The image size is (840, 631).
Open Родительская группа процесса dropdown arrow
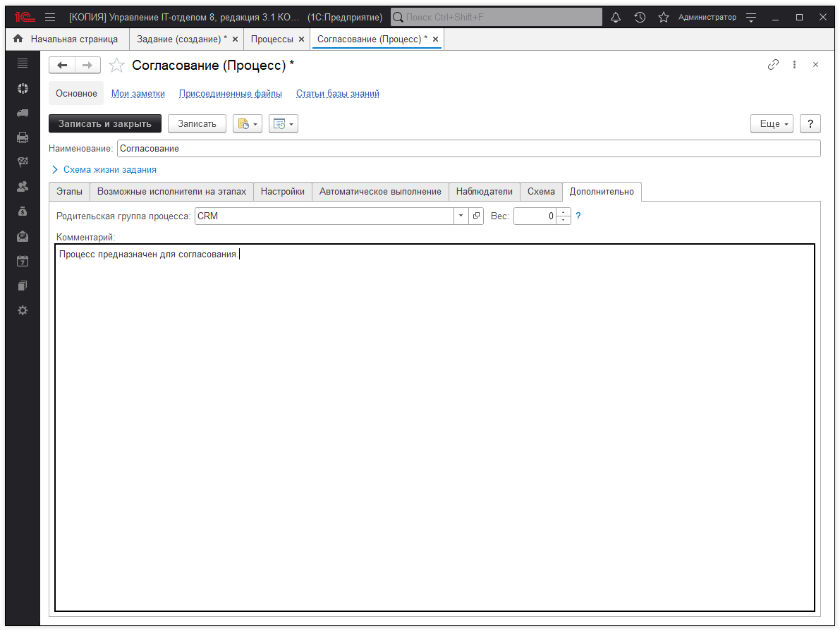click(461, 216)
